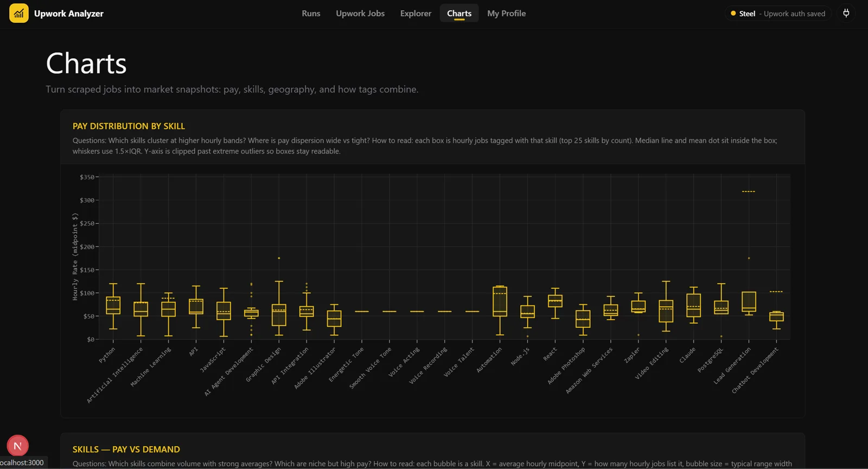Image resolution: width=868 pixels, height=469 pixels.
Task: Click the Steel Upwork auth saved status
Action: click(778, 14)
